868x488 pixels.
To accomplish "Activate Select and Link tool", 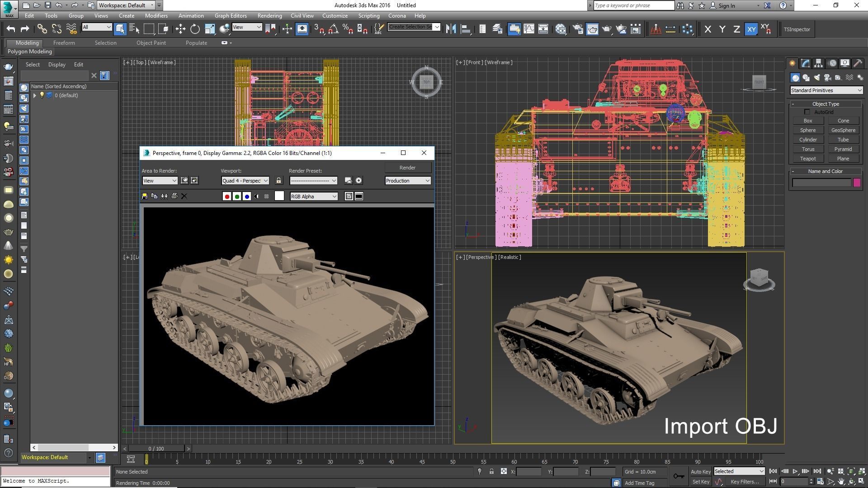I will [x=42, y=29].
